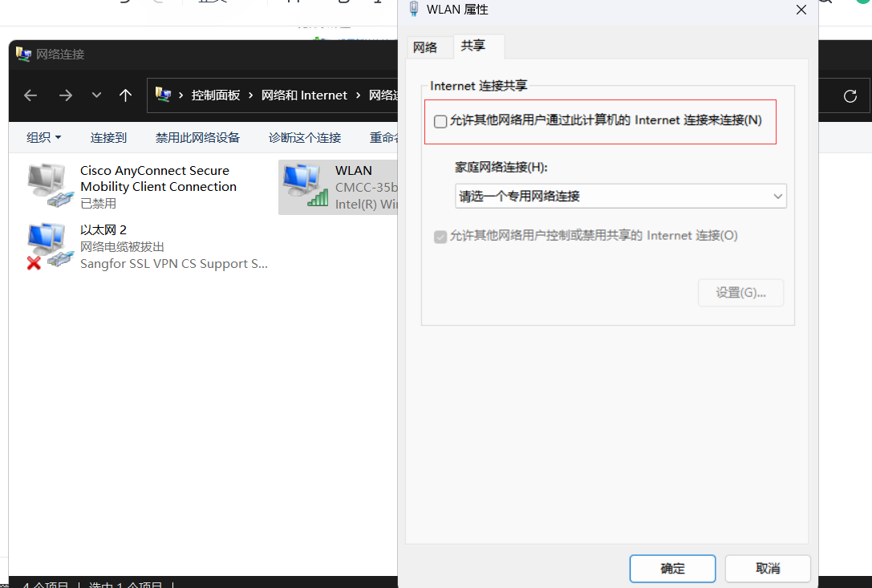This screenshot has width=872, height=588.
Task: Select the WLAN adapter icon
Action: tap(306, 185)
